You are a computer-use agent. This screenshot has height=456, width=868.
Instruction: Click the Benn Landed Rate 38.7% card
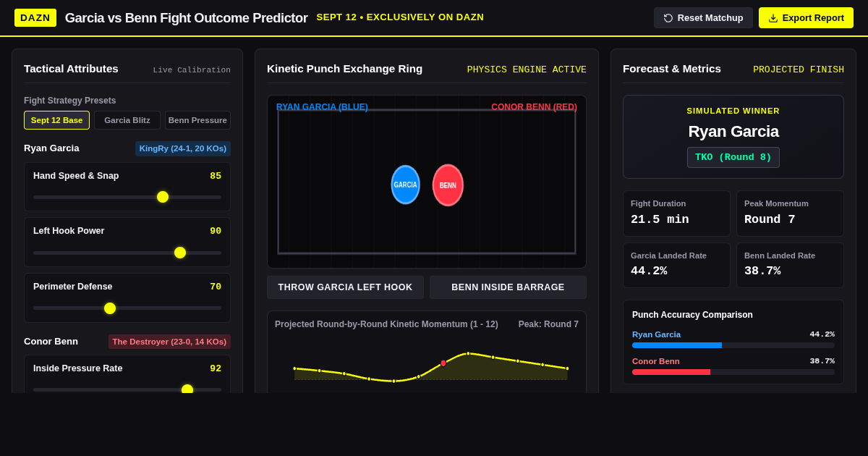pos(790,265)
